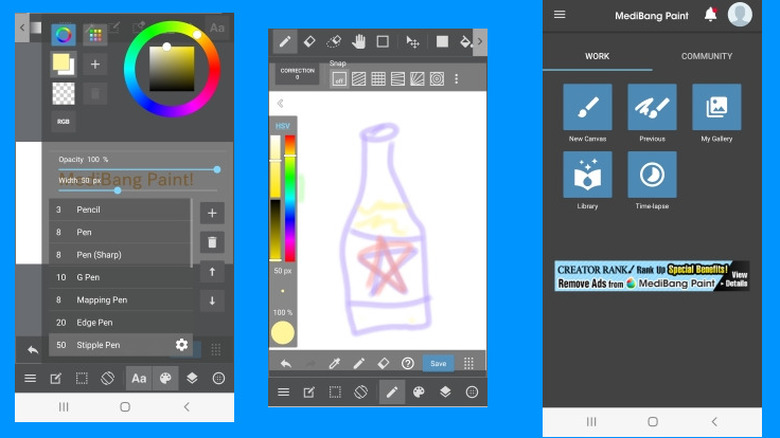The width and height of the screenshot is (780, 438).
Task: Switch to the COMMUNITY tab
Action: (706, 56)
